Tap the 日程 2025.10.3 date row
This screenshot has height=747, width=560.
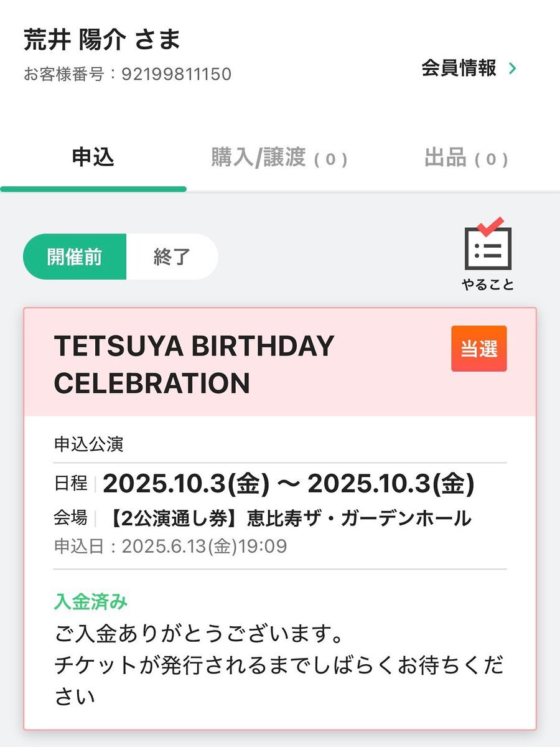pos(264,484)
